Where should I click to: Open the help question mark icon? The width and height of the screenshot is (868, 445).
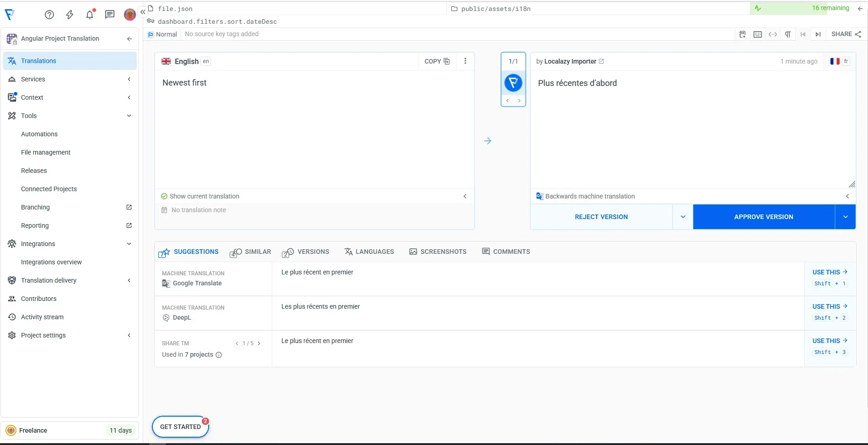point(49,15)
